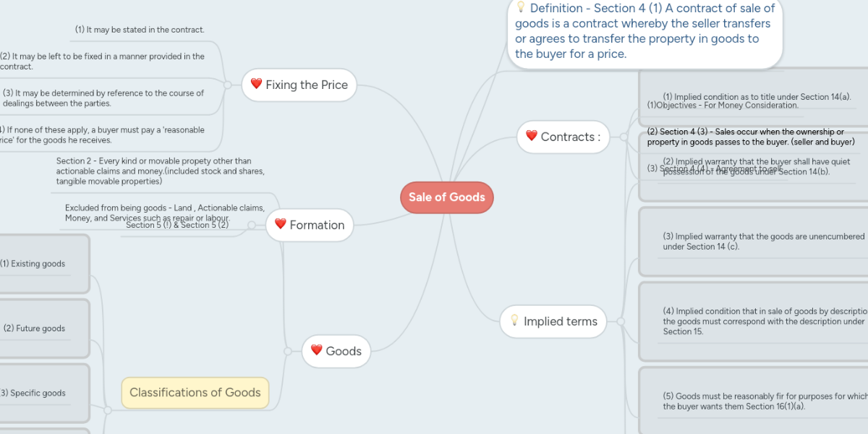Collapse the Fixing the Price branch circle

click(x=228, y=85)
